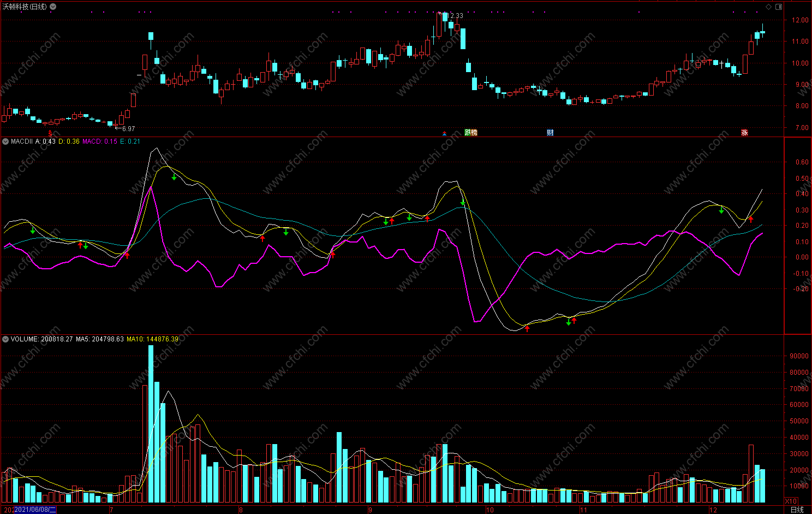Click the diamond icon at top right
The height and width of the screenshot is (514, 812).
click(x=769, y=7)
